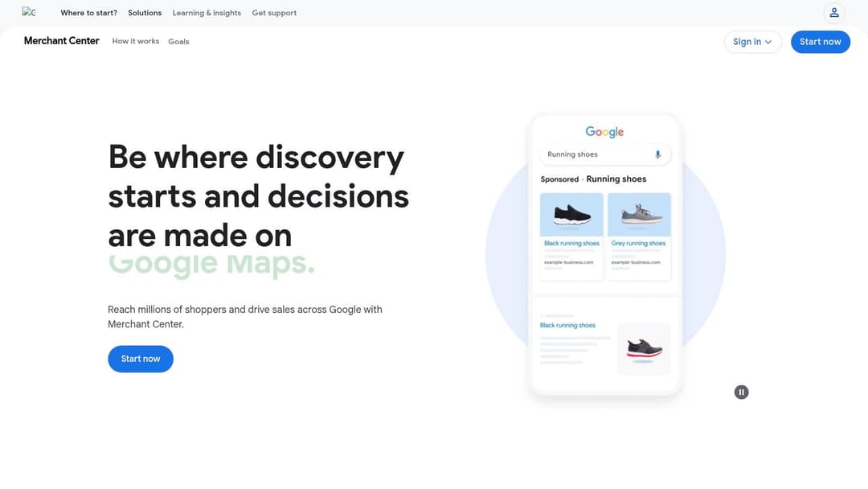
Task: Go to the Merchant Center home link
Action: (x=61, y=41)
